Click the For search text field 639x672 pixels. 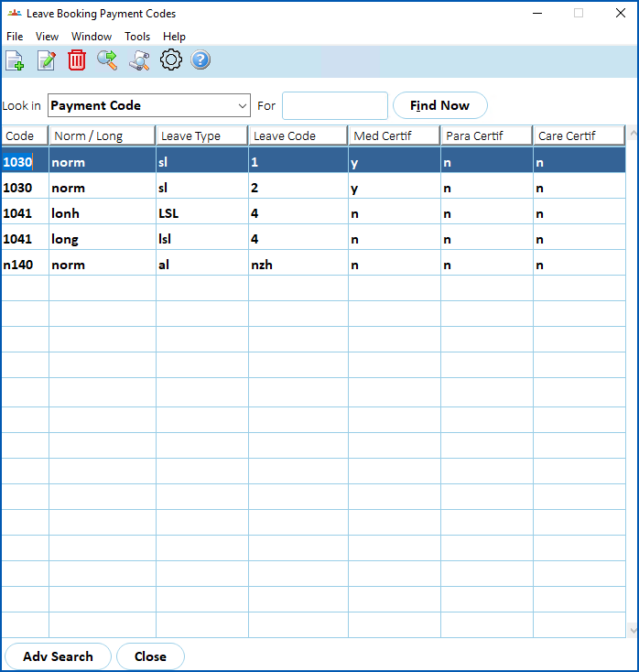click(335, 106)
